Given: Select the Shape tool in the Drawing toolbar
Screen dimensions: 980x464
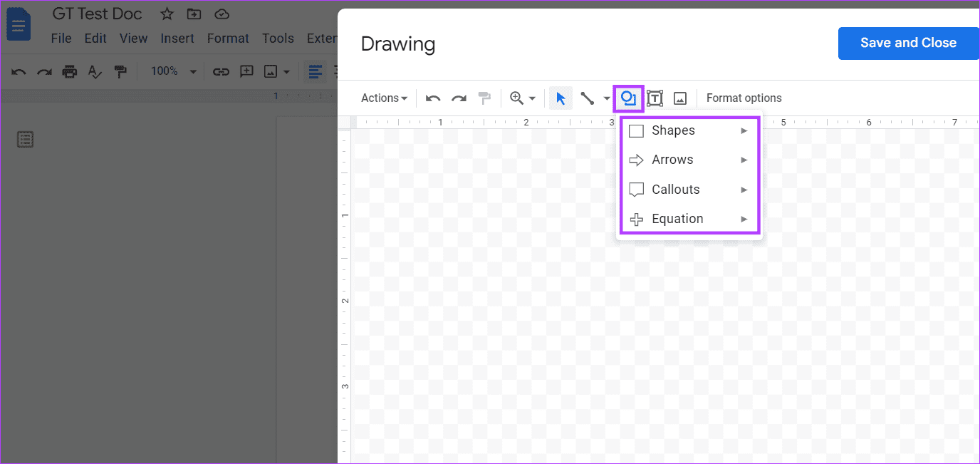Looking at the screenshot, I should 627,98.
